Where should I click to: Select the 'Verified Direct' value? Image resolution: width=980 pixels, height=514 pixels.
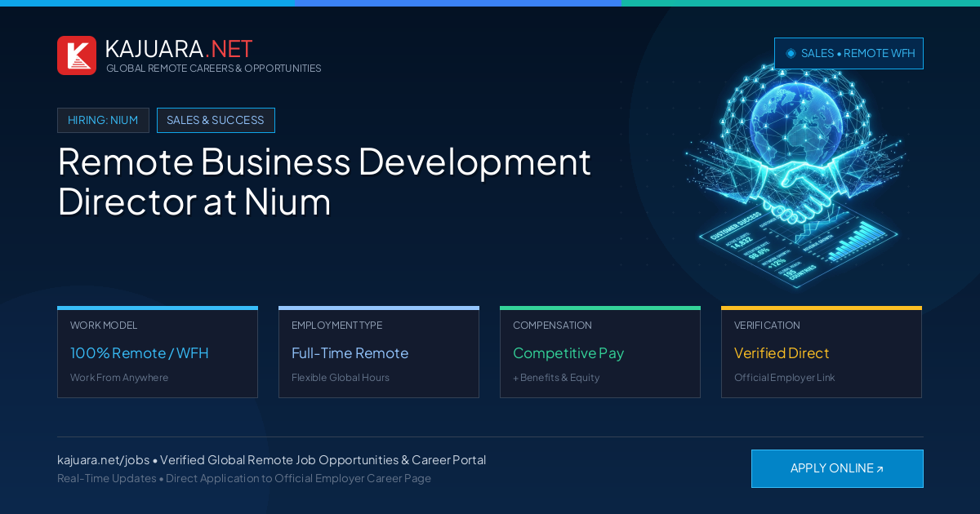click(782, 353)
